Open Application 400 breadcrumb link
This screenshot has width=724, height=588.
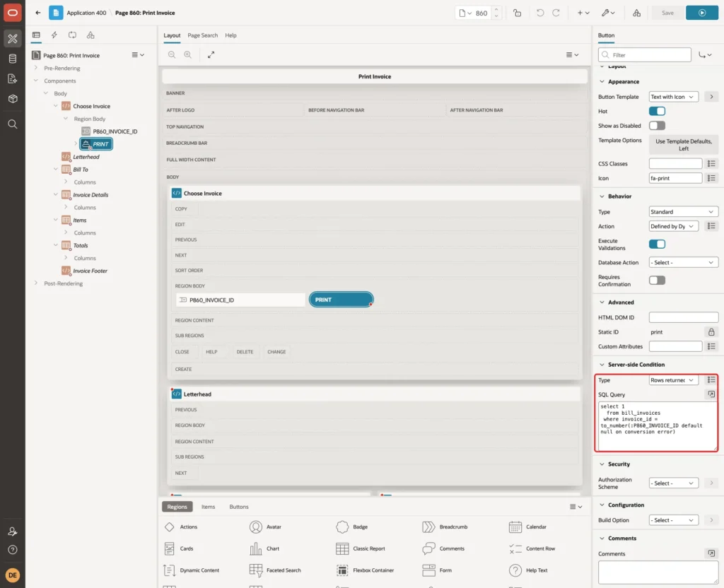click(86, 13)
